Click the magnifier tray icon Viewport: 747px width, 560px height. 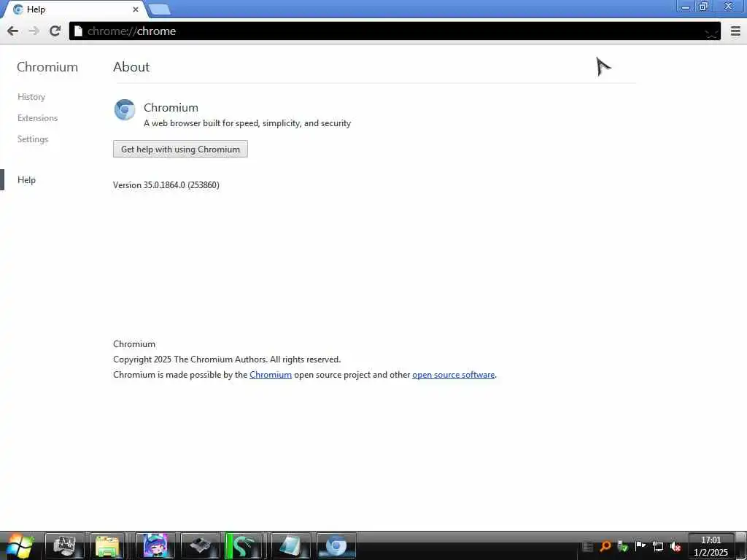pyautogui.click(x=605, y=546)
